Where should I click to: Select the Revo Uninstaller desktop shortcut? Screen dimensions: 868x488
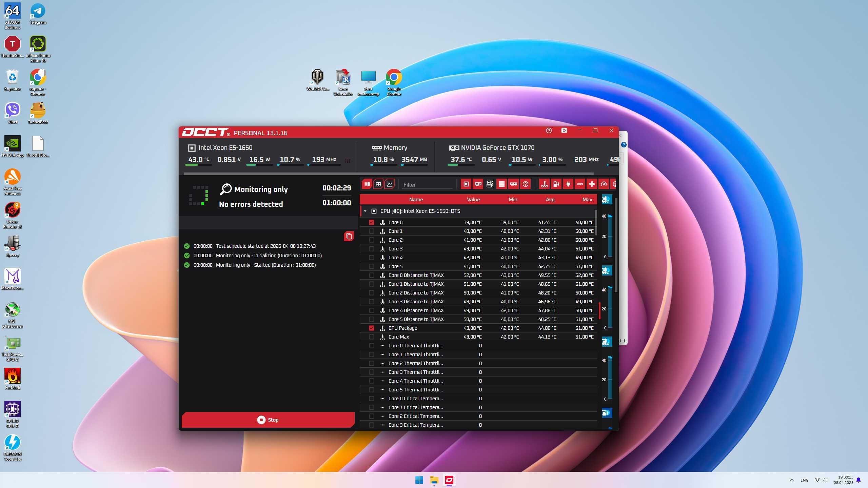343,83
